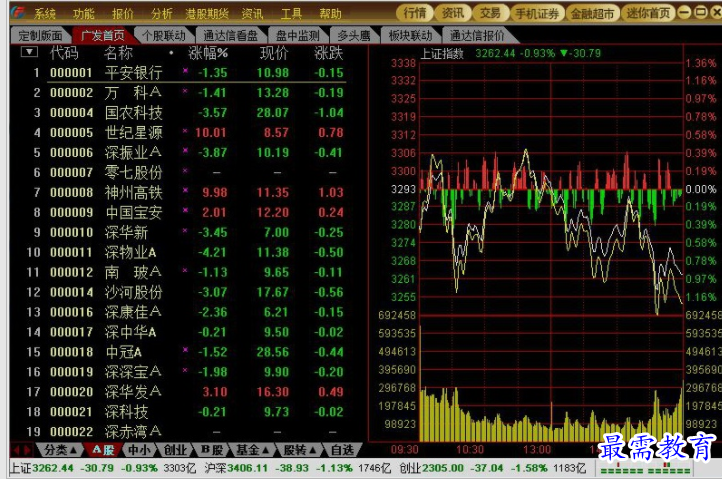Image resolution: width=722 pixels, height=479 pixels.
Task: Switch to the 定制版面 tab
Action: coord(41,35)
